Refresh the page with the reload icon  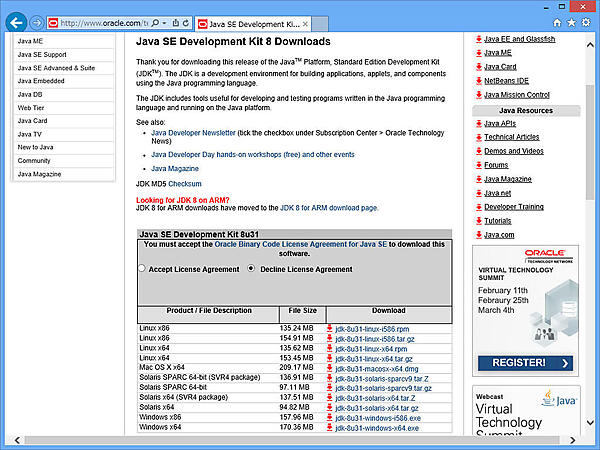pyautogui.click(x=185, y=22)
